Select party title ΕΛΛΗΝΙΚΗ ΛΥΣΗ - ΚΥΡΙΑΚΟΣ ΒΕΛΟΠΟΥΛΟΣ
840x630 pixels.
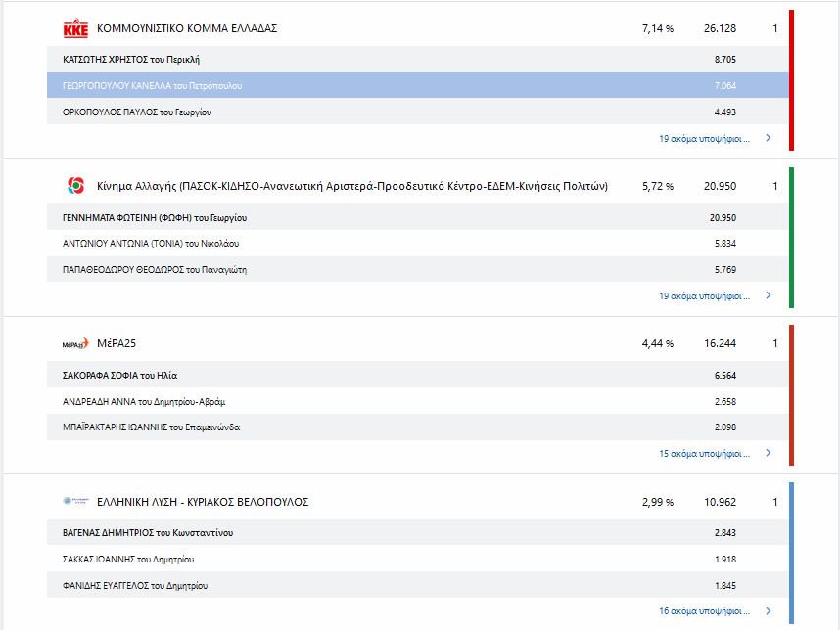[203, 502]
